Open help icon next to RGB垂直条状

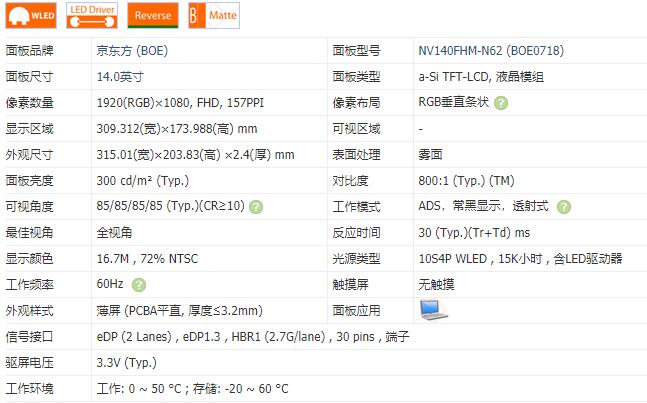pyautogui.click(x=501, y=103)
